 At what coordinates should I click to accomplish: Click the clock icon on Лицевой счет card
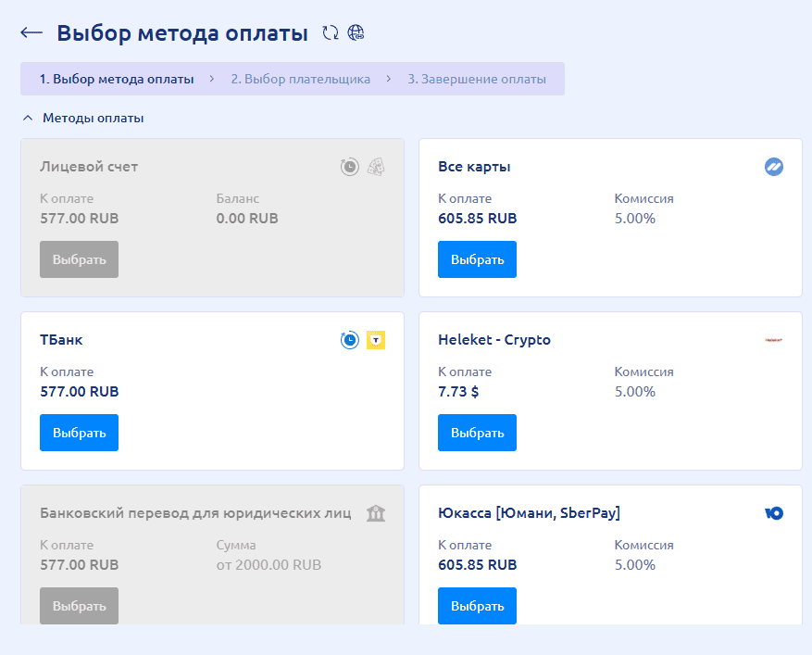(x=349, y=167)
